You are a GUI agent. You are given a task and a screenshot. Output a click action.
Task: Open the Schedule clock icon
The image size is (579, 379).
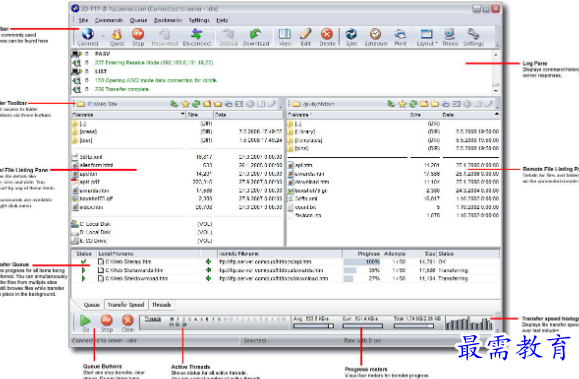pos(376,34)
